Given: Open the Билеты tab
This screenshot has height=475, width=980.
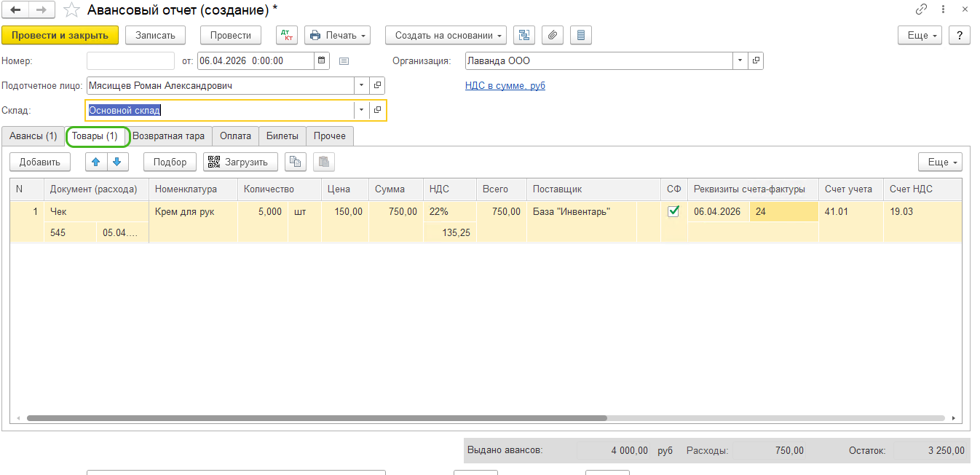Looking at the screenshot, I should click(x=282, y=136).
